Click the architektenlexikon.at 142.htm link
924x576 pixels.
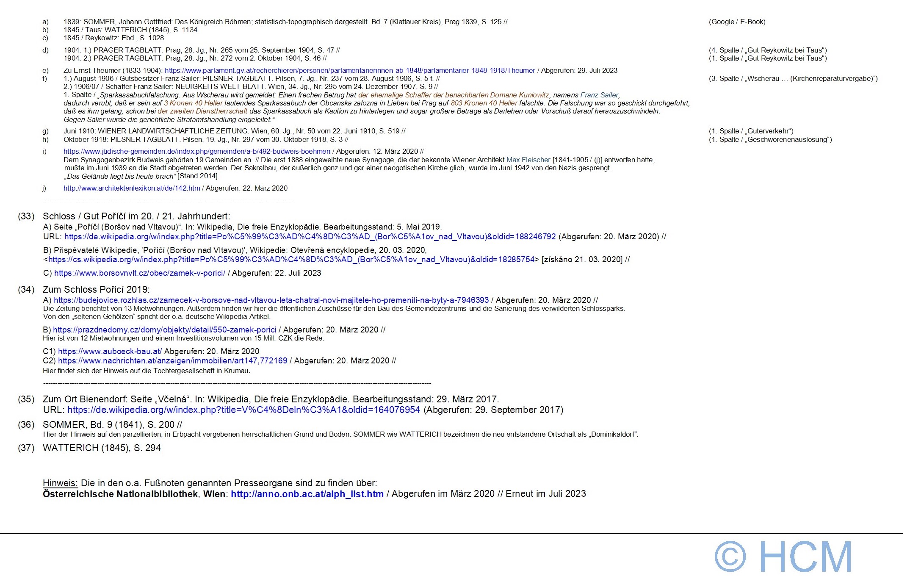pos(132,188)
